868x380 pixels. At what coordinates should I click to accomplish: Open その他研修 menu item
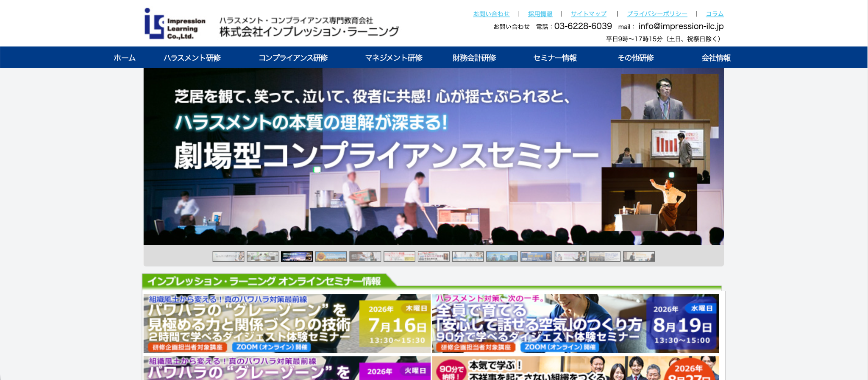tap(635, 58)
